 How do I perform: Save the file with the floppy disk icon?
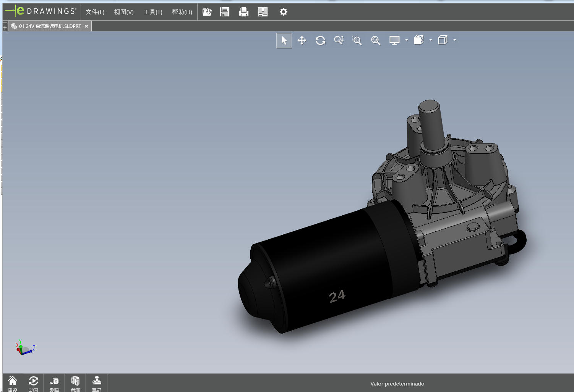click(225, 12)
